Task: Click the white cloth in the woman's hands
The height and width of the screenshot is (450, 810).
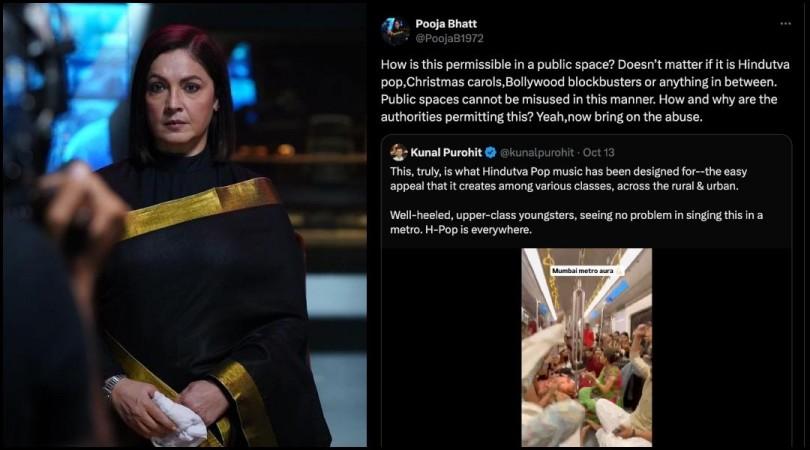Action: (x=177, y=418)
